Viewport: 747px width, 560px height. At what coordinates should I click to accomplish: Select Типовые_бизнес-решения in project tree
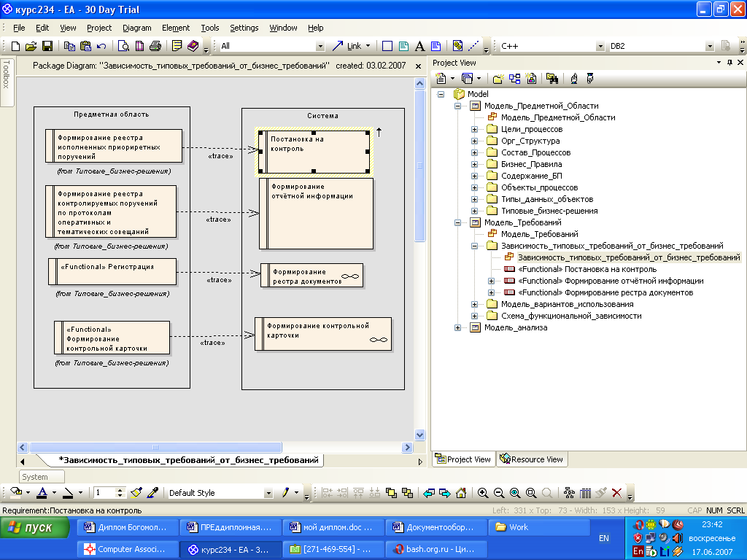[x=549, y=211]
